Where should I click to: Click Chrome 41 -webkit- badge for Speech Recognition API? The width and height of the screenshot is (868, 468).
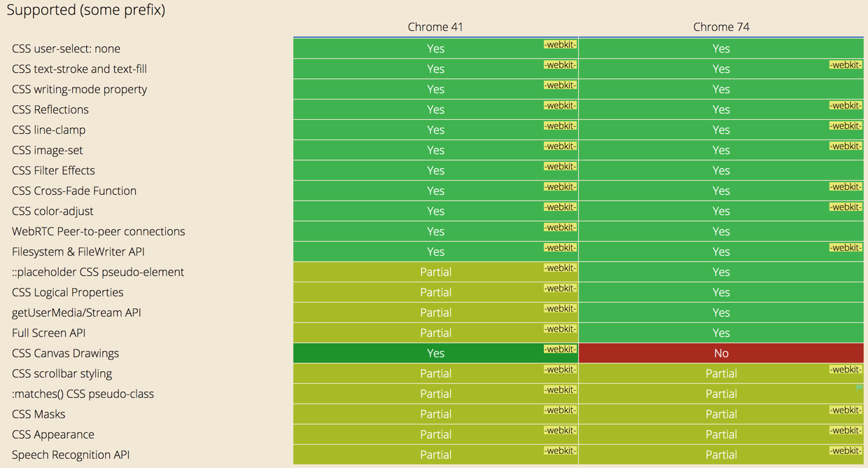[x=560, y=451]
